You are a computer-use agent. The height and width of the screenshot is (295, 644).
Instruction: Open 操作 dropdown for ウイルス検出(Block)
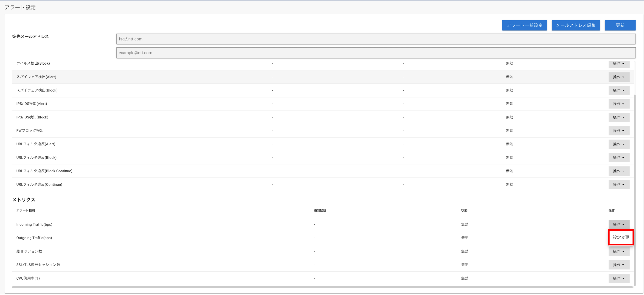(619, 64)
